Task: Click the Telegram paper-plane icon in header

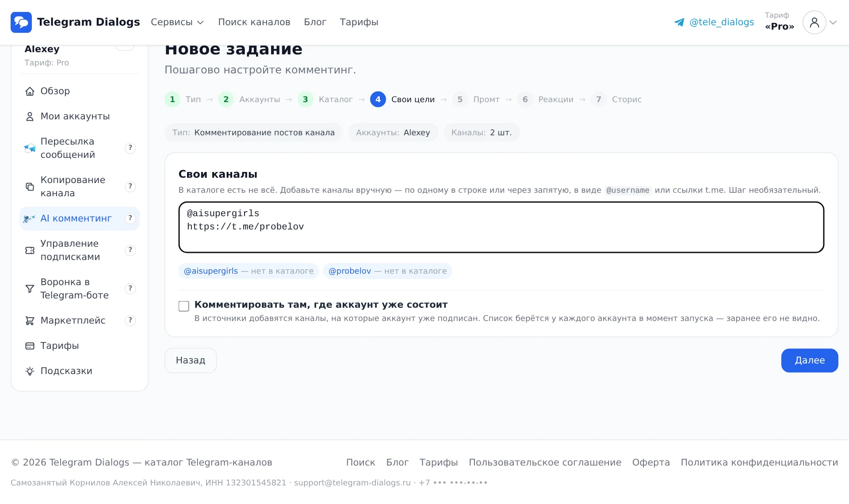Action: point(679,22)
